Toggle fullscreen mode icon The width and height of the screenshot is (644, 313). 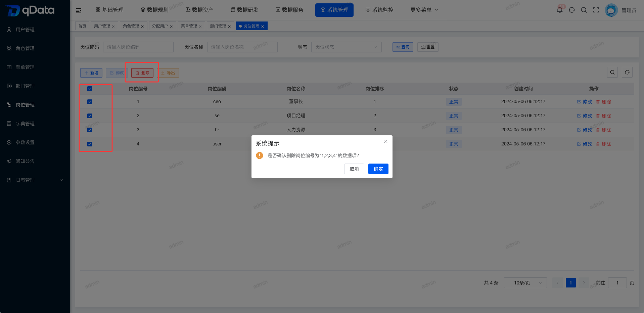click(596, 10)
